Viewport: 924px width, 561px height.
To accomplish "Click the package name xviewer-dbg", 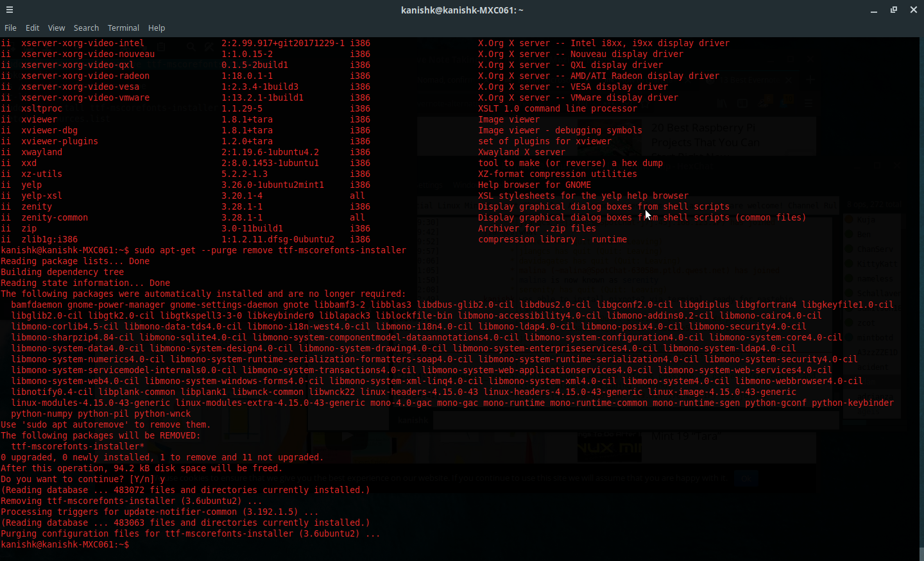I will pos(49,130).
